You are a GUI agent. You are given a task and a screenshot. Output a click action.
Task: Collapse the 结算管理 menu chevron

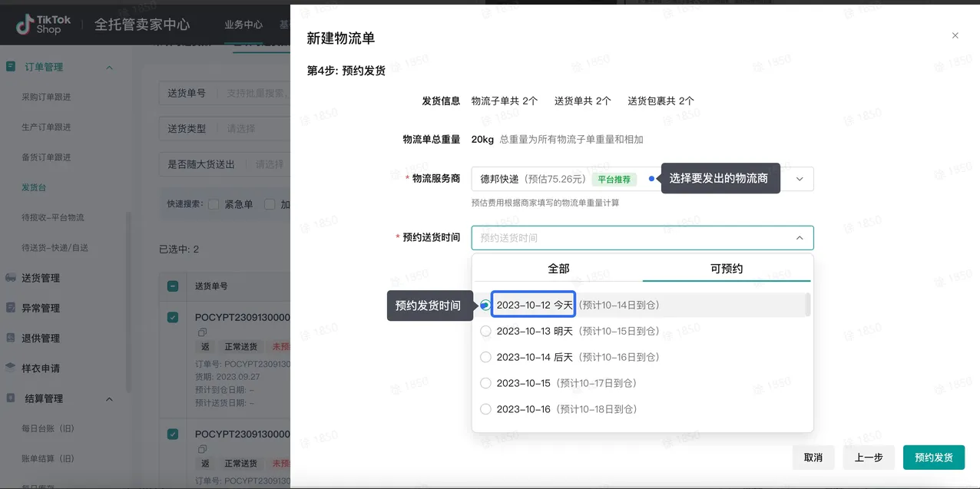109,399
